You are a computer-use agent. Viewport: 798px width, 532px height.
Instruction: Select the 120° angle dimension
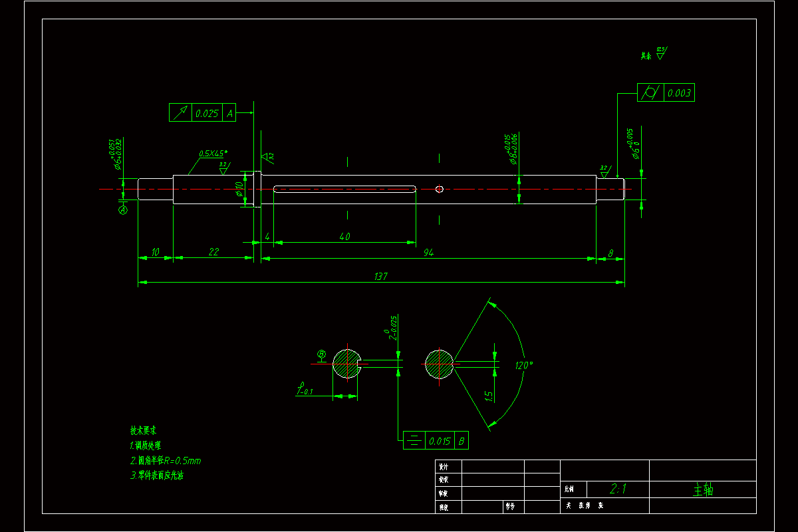(x=524, y=365)
